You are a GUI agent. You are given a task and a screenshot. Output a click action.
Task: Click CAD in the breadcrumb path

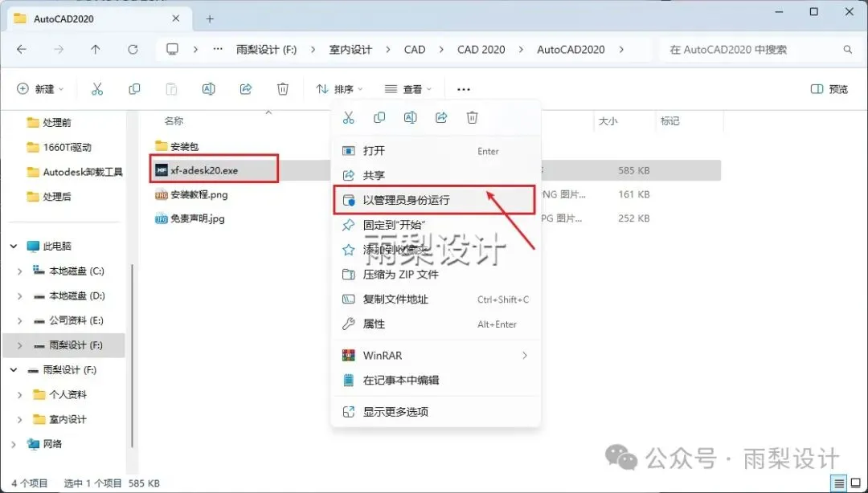click(x=415, y=49)
